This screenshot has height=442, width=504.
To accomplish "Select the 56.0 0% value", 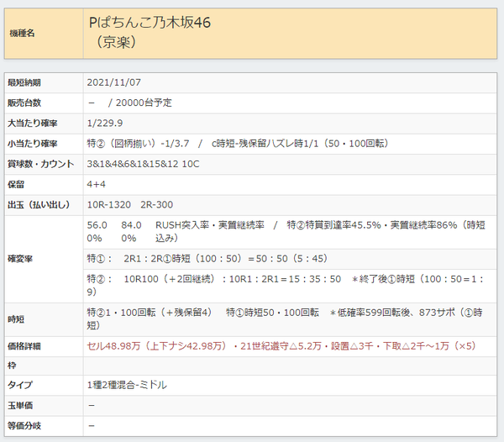I will click(x=97, y=231).
